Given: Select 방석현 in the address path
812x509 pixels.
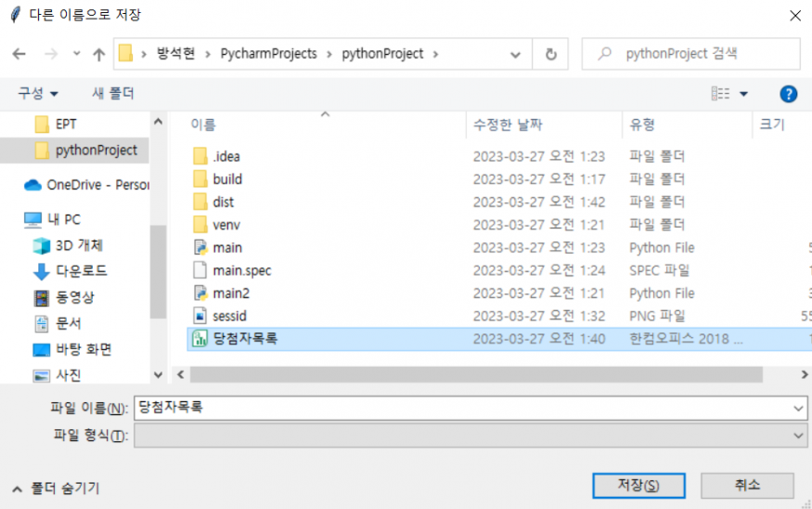Looking at the screenshot, I should tap(176, 53).
